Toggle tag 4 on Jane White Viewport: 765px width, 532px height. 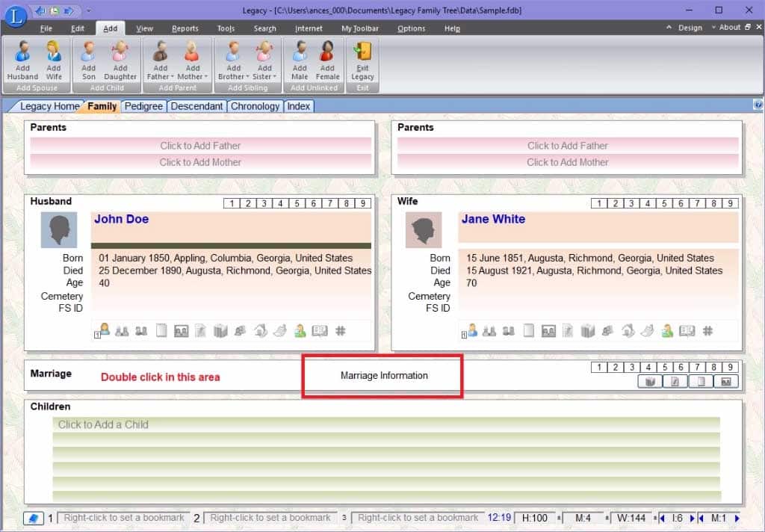coord(648,203)
